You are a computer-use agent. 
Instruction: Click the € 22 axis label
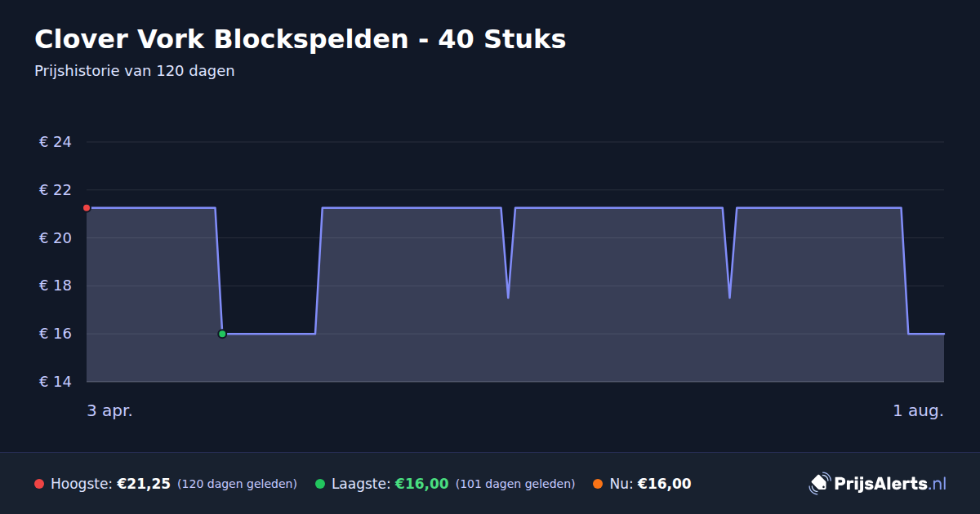tap(56, 190)
